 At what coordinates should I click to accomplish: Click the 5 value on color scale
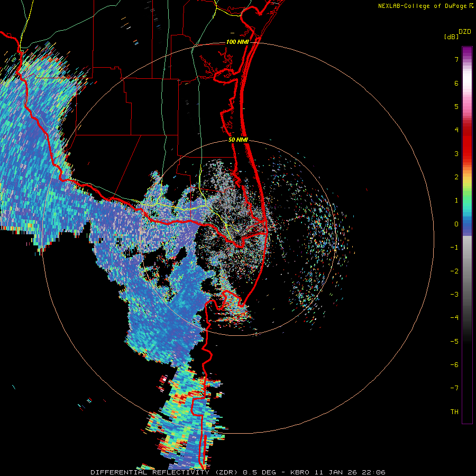point(456,106)
